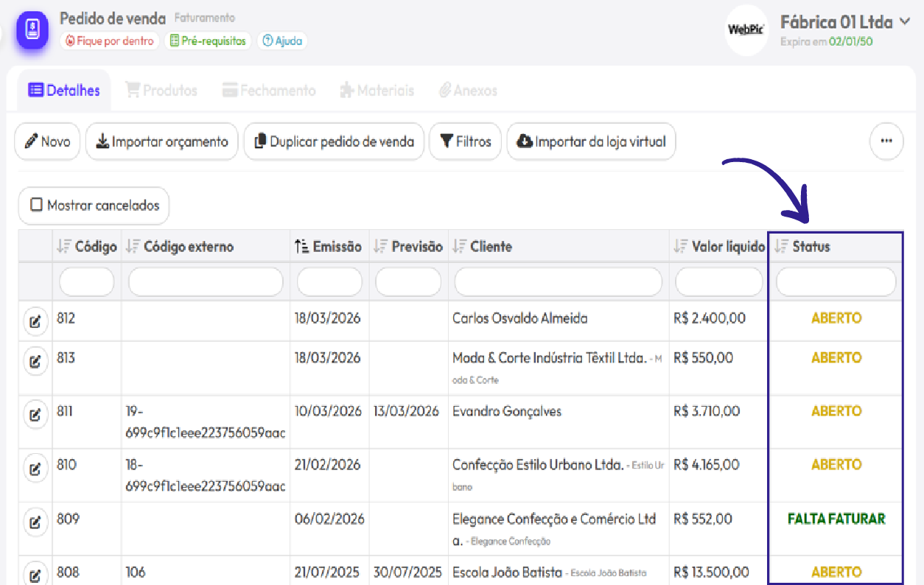Switch to the Fechamento tab
This screenshot has width=924, height=585.
click(x=268, y=91)
